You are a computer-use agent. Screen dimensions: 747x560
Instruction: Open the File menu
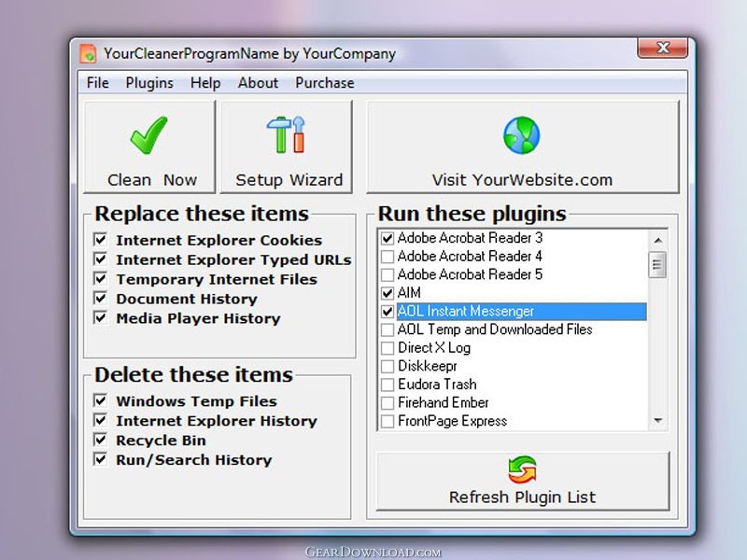pyautogui.click(x=98, y=83)
